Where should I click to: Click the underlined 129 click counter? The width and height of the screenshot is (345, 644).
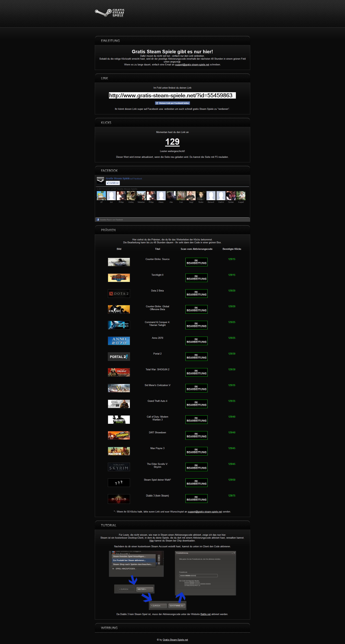coord(172,142)
